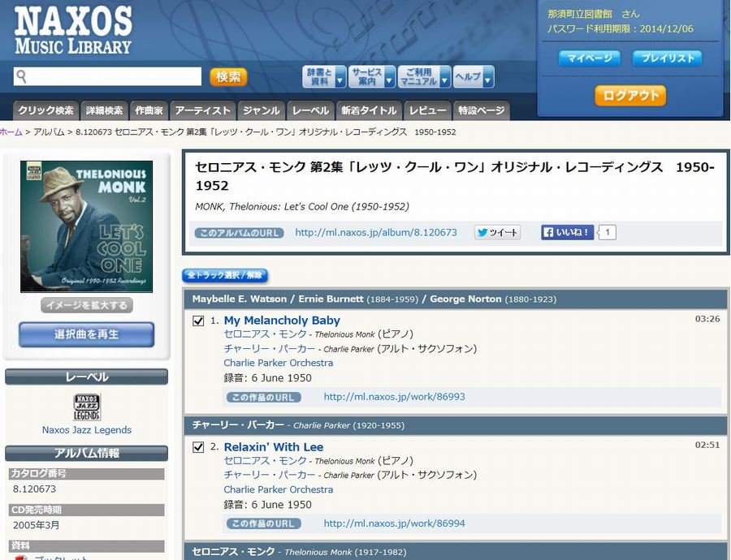Click the Twitter ツイート button
731x560 pixels.
497,232
